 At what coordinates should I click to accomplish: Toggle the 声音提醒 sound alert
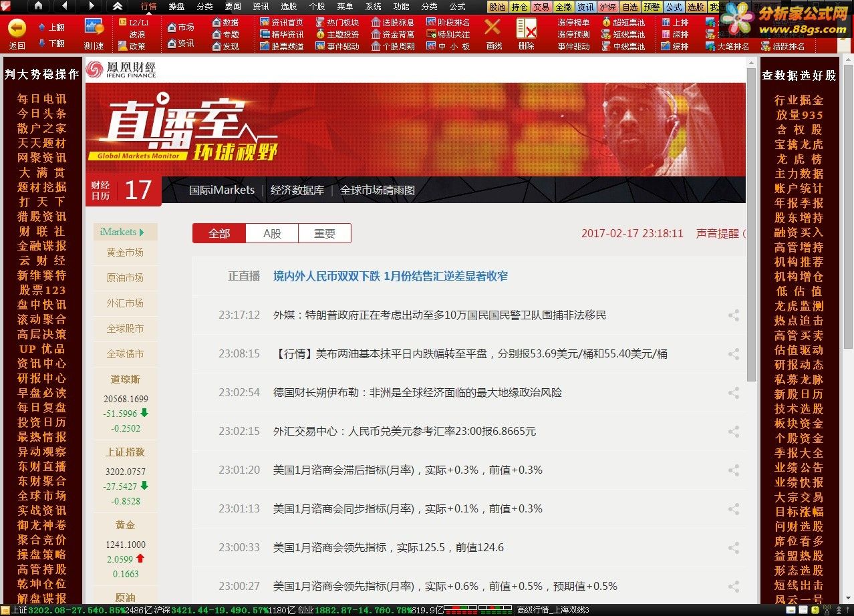point(719,234)
